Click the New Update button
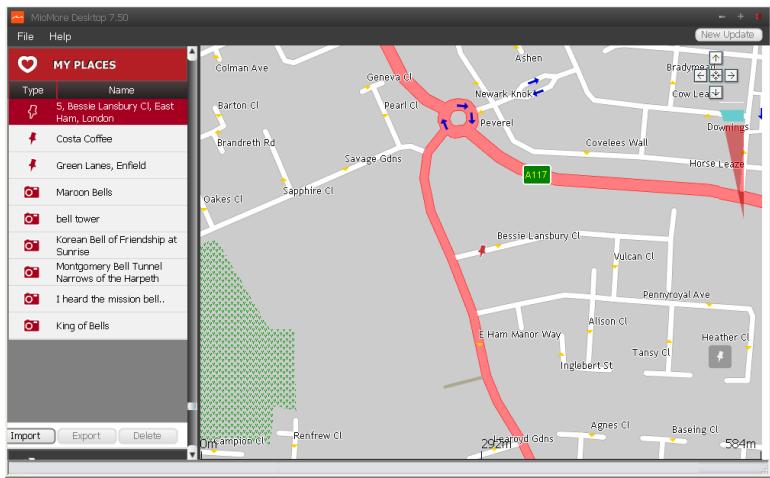 coord(728,34)
